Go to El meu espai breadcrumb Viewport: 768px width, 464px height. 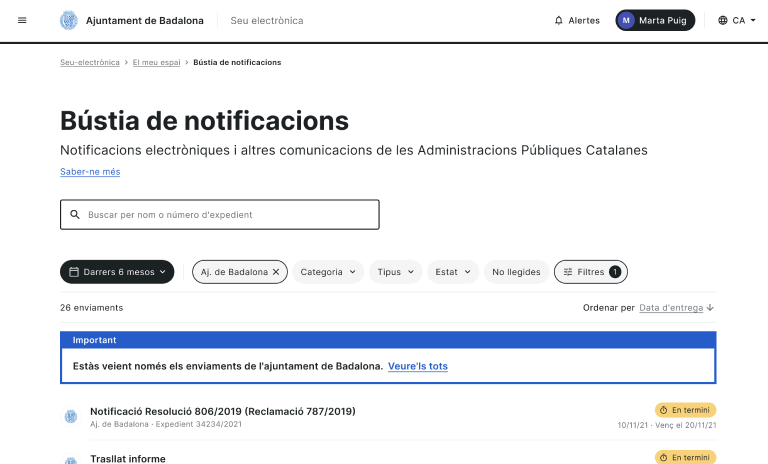[x=156, y=62]
